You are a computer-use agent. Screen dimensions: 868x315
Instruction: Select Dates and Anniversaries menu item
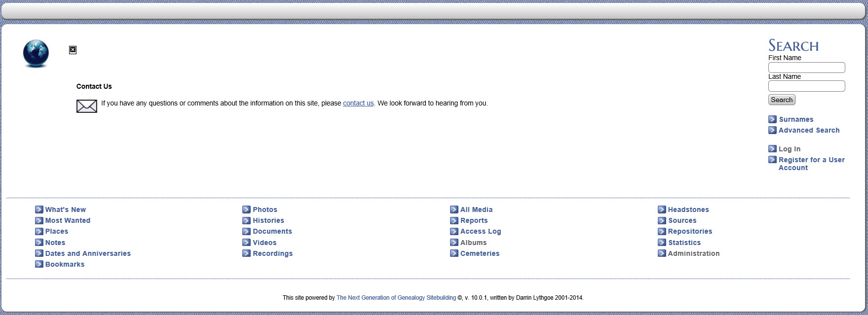tap(88, 253)
